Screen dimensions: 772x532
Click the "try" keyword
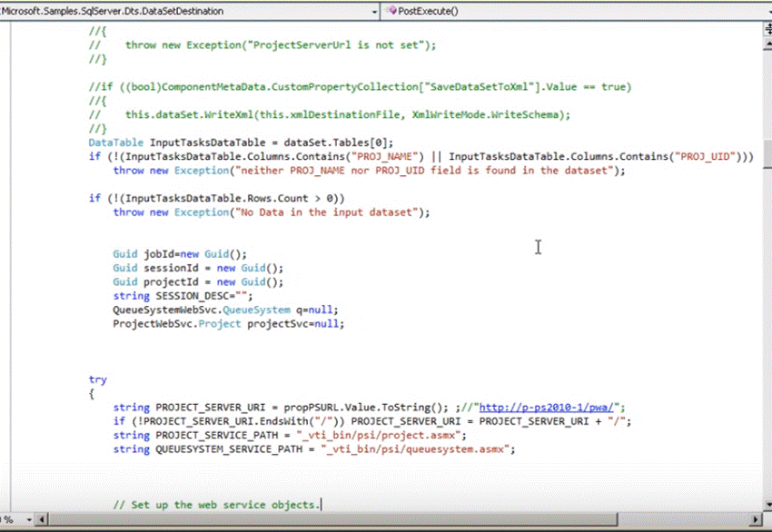97,379
